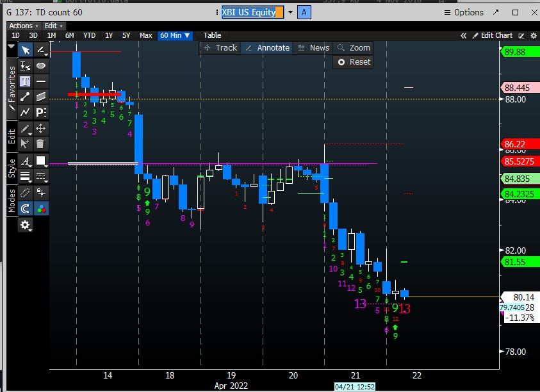Switch to Table view
Viewport: 540px width, 392px height.
point(212,35)
